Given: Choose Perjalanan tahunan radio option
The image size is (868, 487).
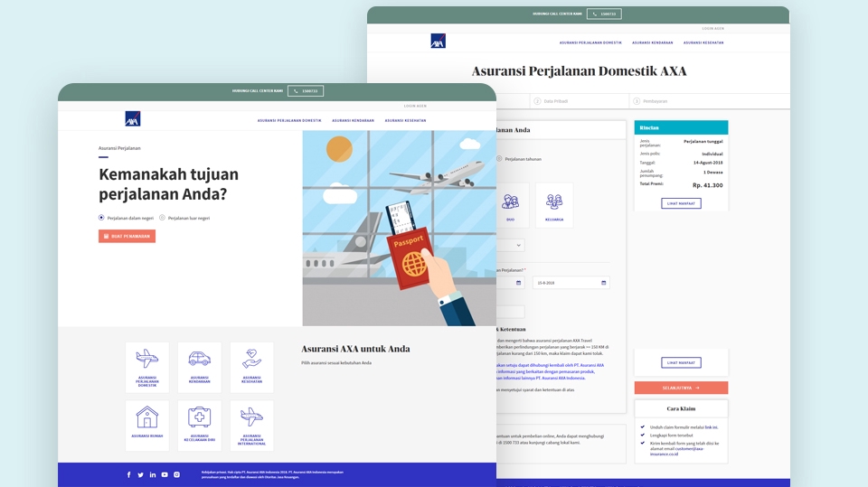Looking at the screenshot, I should (499, 159).
